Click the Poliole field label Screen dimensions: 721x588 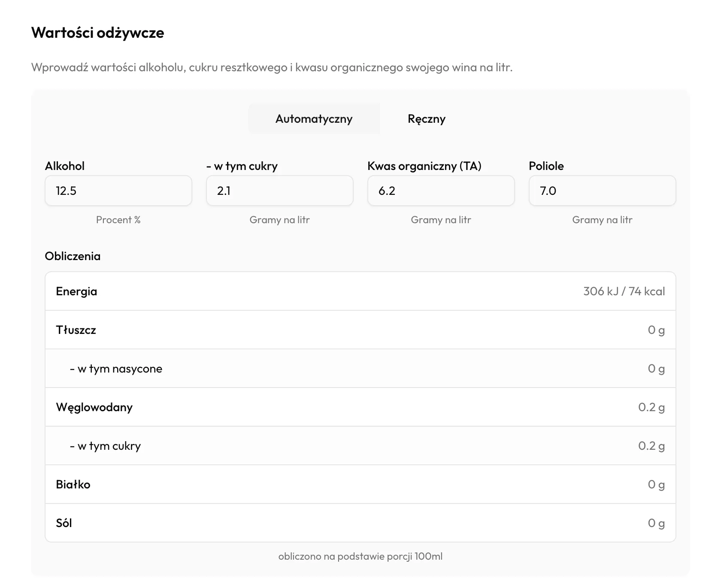(x=546, y=166)
